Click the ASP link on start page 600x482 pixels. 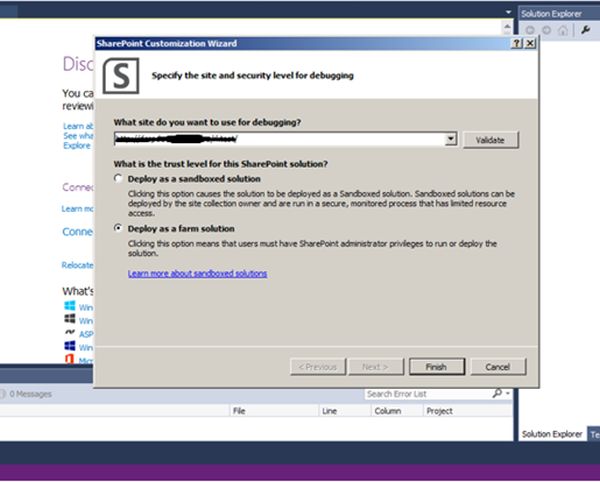click(x=86, y=334)
